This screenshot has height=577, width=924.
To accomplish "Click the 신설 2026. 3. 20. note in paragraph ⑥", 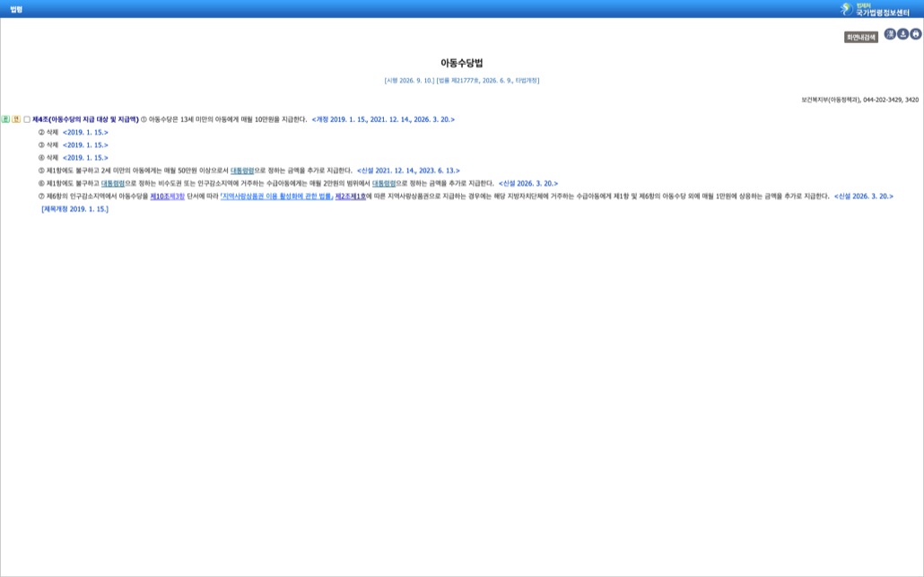I will click(x=528, y=183).
